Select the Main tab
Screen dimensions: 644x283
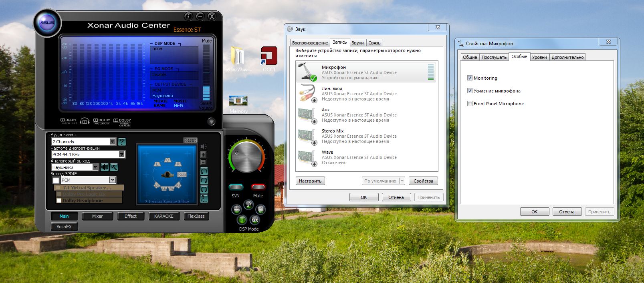(64, 216)
